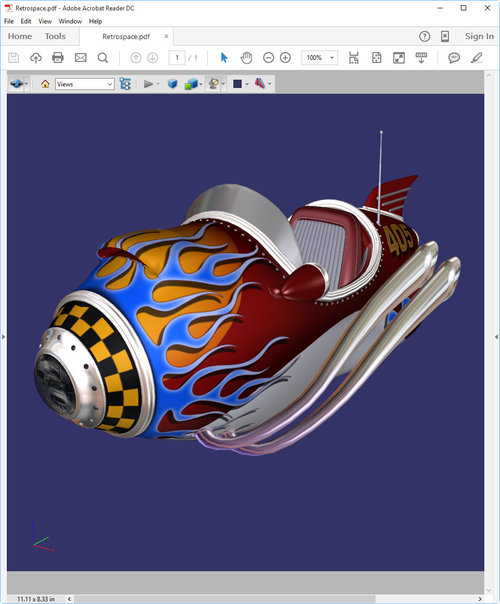The height and width of the screenshot is (604, 500).
Task: Click the 3D home default view icon
Action: [45, 84]
